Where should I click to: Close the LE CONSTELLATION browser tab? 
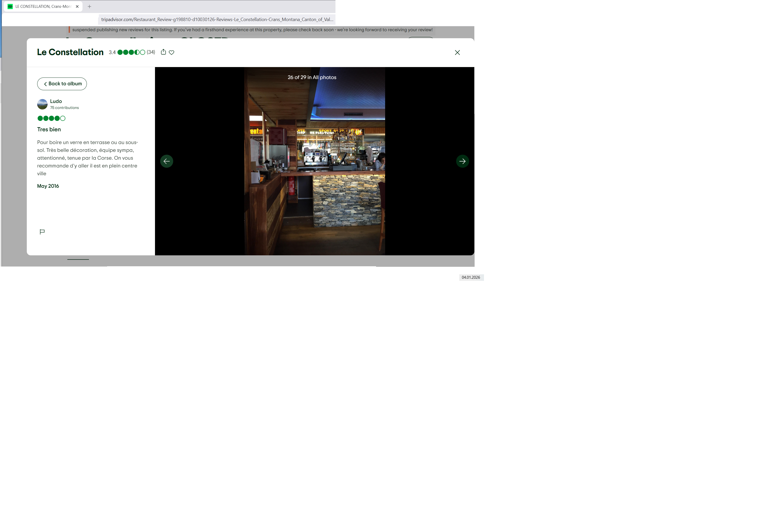[77, 6]
